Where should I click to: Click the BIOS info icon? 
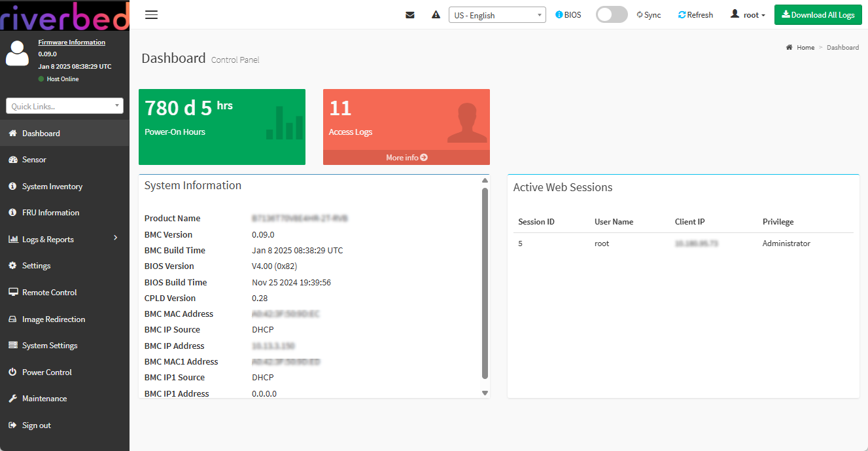coord(559,15)
